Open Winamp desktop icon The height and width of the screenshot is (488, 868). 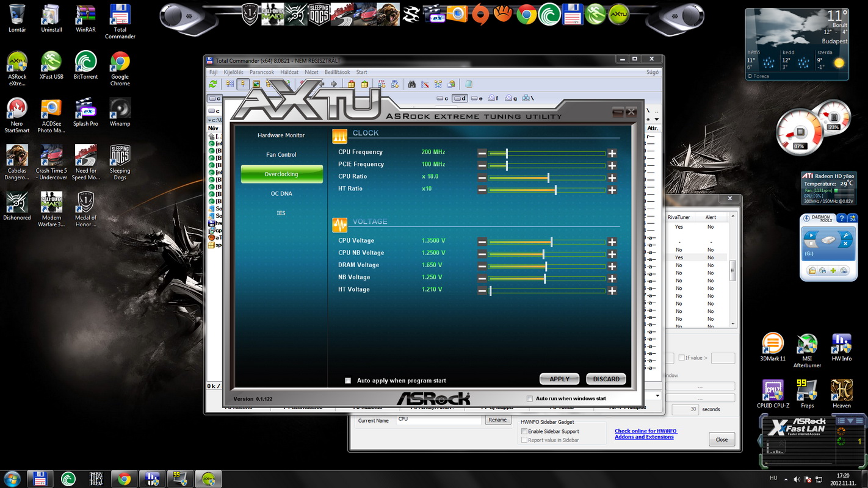pyautogui.click(x=120, y=112)
